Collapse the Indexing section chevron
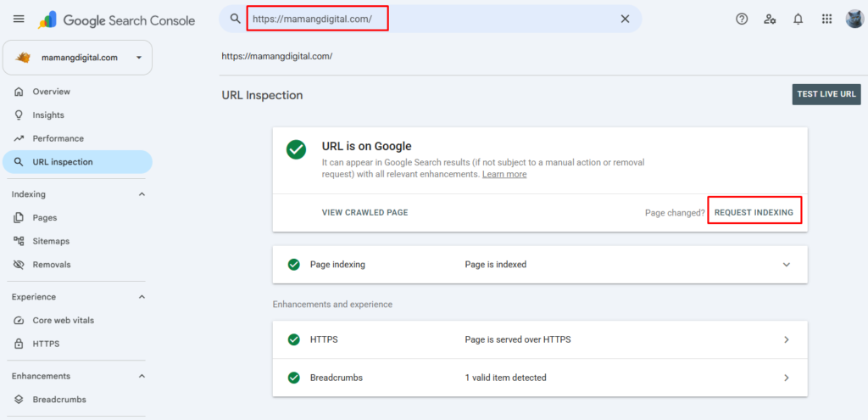 tap(142, 194)
